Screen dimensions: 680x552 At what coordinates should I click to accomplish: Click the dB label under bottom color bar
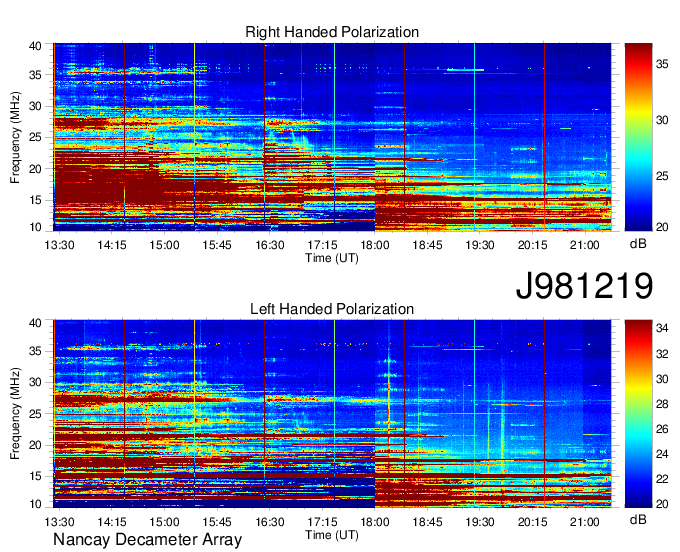tap(638, 519)
